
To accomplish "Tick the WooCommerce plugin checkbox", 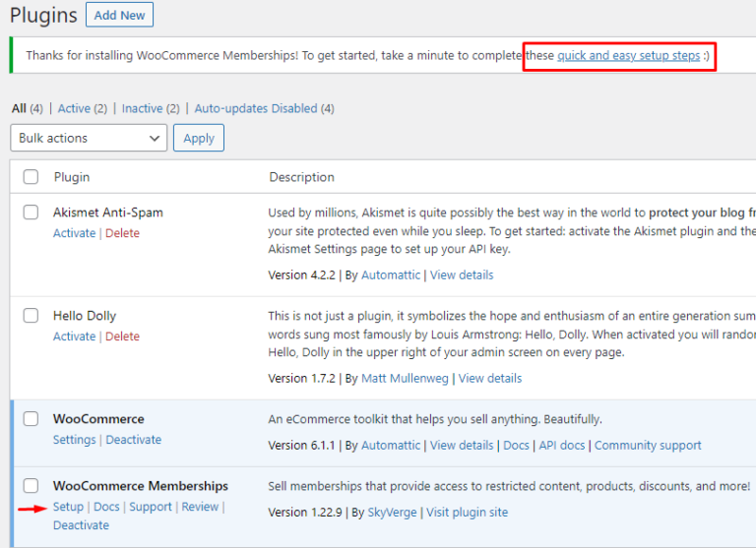I will (31, 419).
